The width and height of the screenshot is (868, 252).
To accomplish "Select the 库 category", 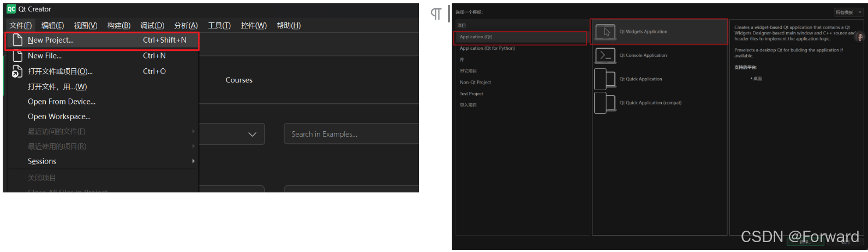I will 522,60.
